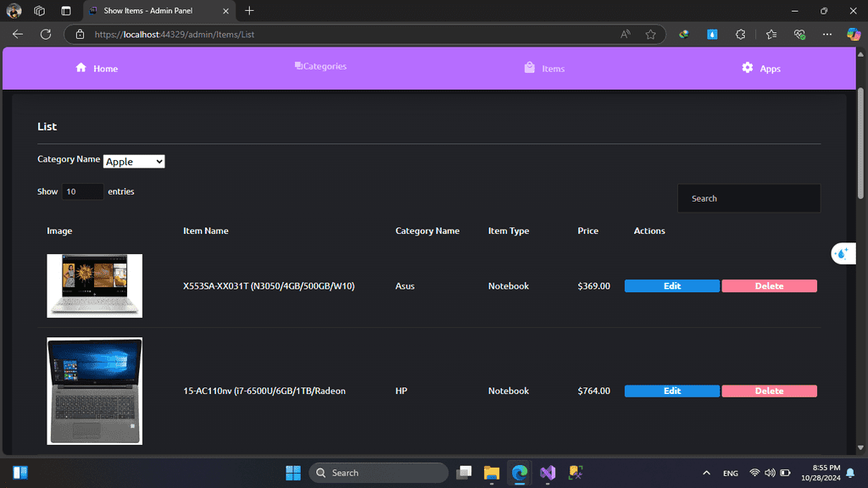Click the Categories icon in navbar
Viewport: 868px width, 488px height.
(298, 66)
